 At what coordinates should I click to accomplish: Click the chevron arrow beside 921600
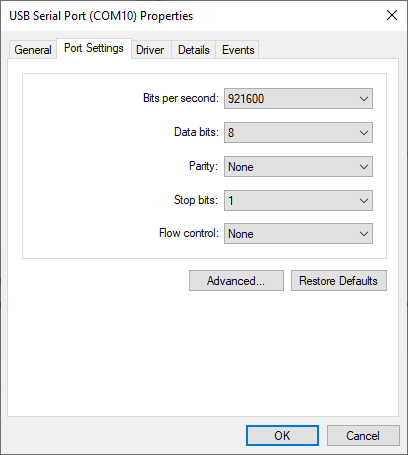click(x=364, y=99)
